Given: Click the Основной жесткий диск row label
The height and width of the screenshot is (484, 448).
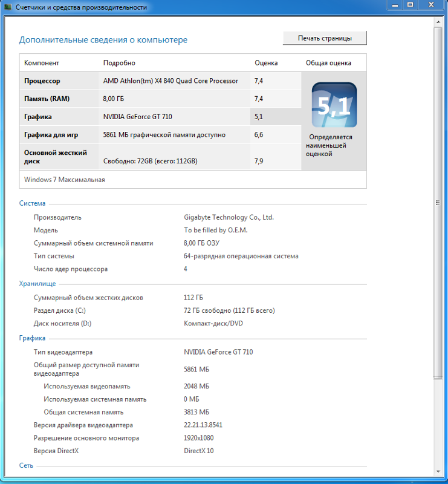Looking at the screenshot, I should click(x=56, y=157).
